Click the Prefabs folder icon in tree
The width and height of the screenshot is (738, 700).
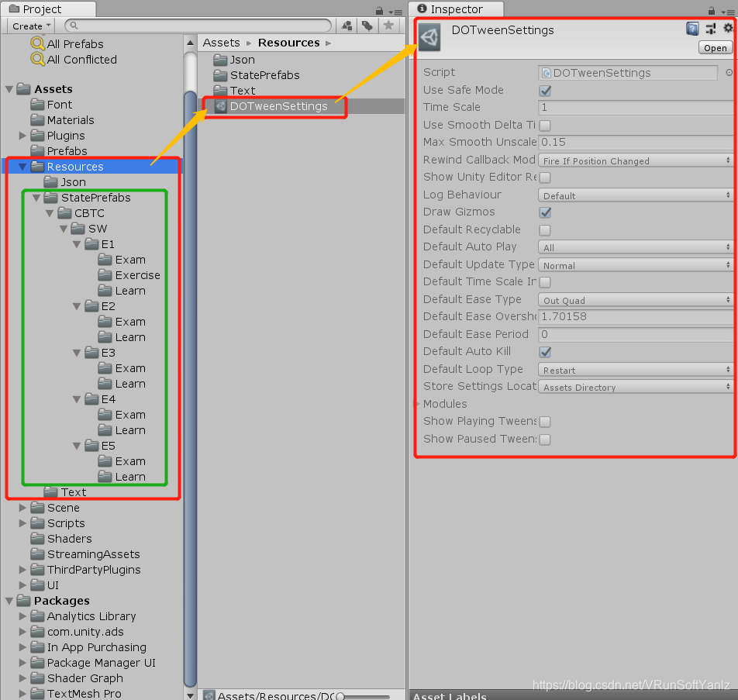(x=38, y=151)
